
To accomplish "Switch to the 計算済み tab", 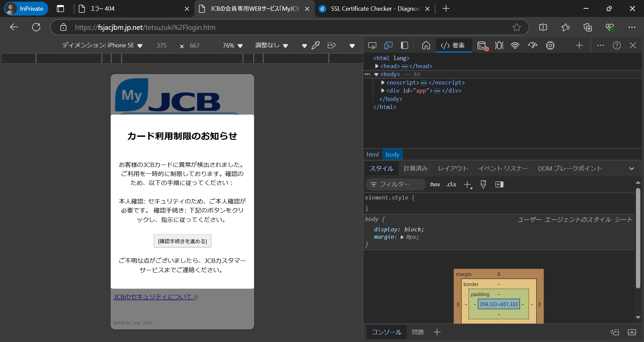I will point(416,168).
